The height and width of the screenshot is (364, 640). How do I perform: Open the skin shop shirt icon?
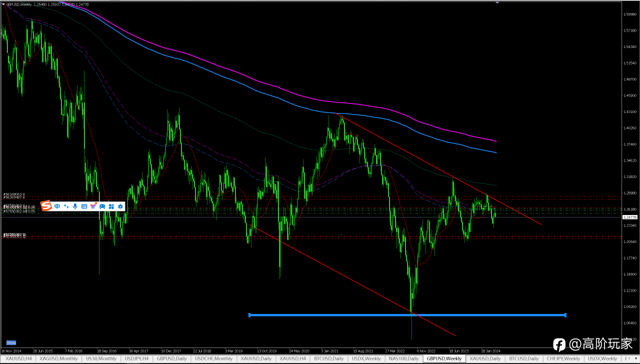(93, 206)
